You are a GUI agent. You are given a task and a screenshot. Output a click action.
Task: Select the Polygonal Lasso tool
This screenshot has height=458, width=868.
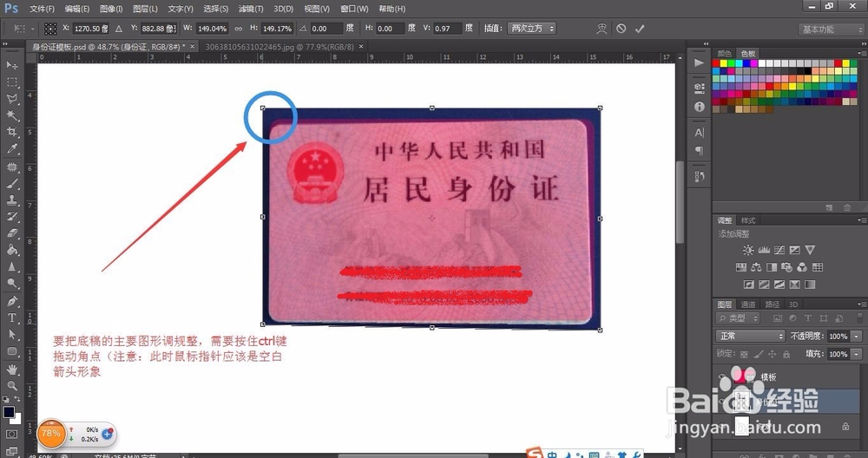(11, 99)
